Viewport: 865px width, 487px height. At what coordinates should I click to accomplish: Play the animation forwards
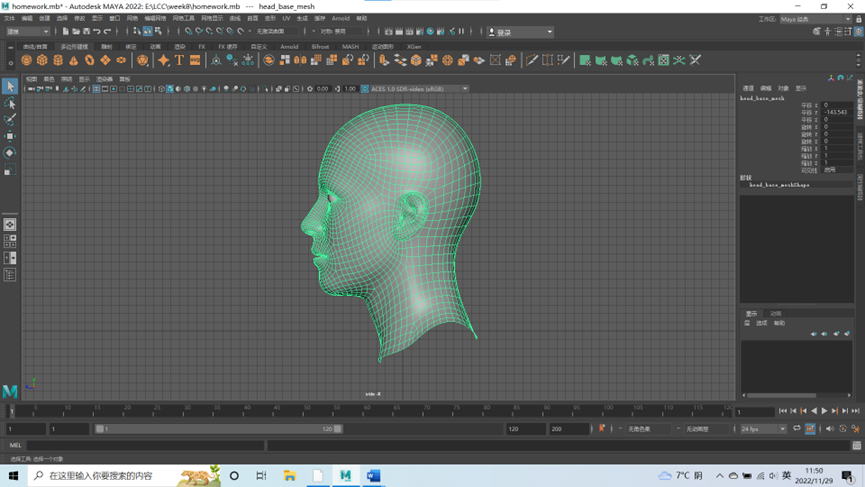pyautogui.click(x=825, y=411)
